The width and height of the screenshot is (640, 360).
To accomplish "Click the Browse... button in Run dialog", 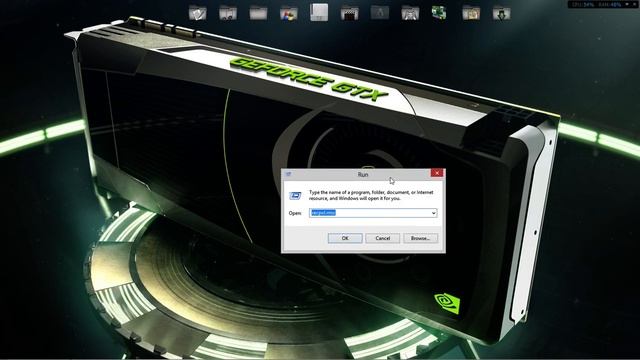I will [x=420, y=238].
